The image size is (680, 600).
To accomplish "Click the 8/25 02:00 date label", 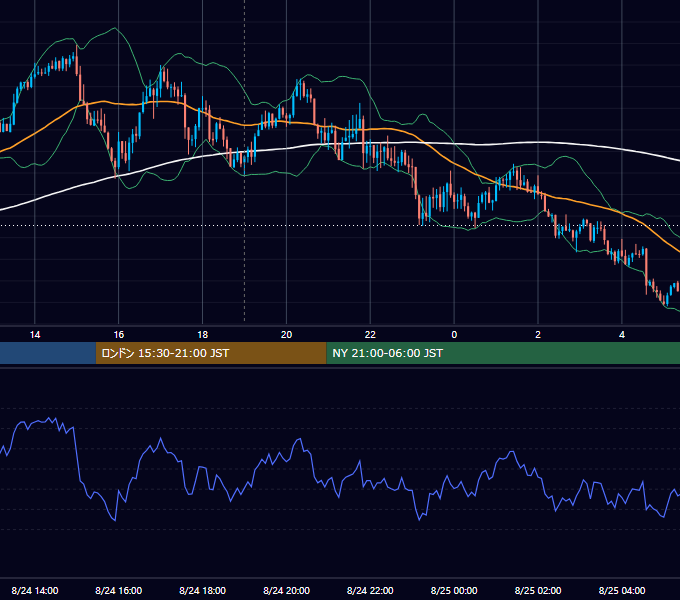I will point(538,590).
